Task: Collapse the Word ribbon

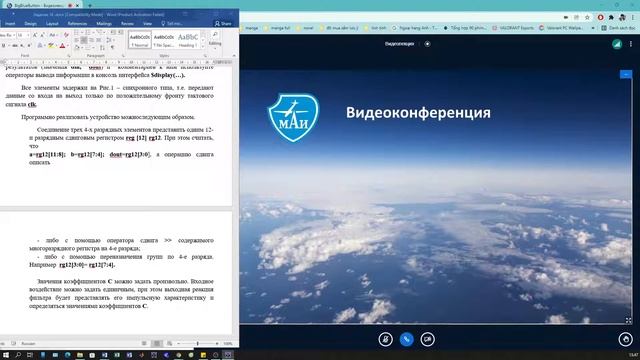Action: coord(234,56)
